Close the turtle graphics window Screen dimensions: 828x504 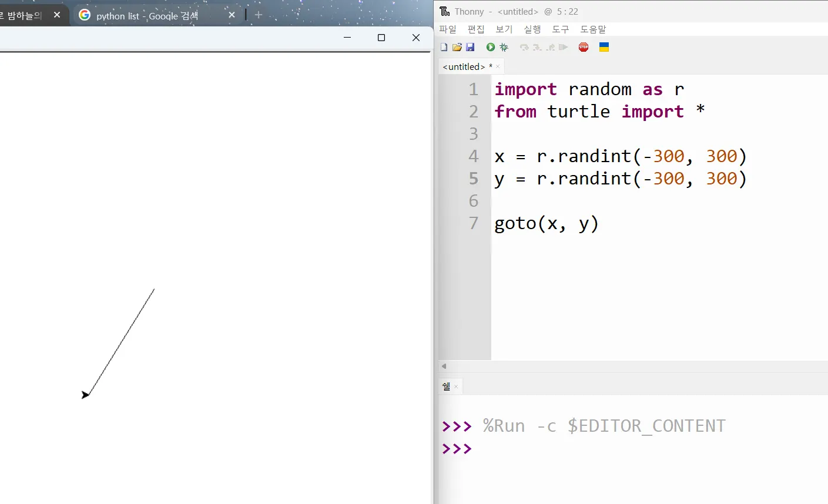[x=416, y=38]
